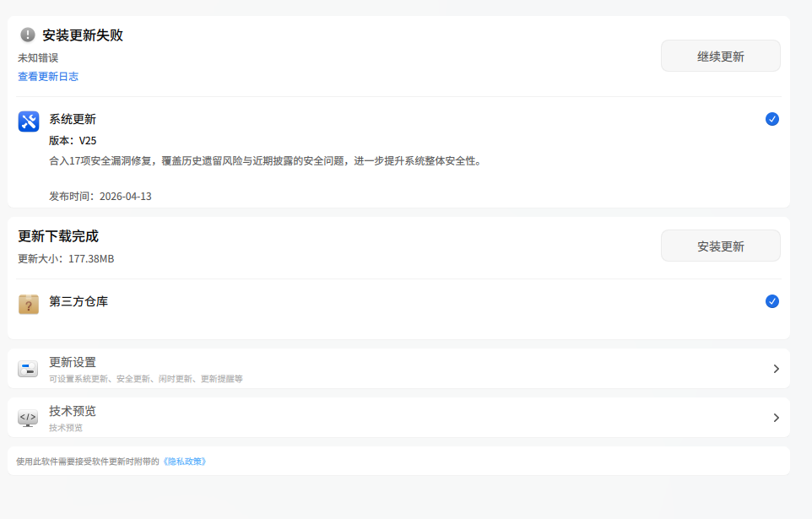Screen dimensions: 812x519
Task: Click the 安装更新失败 heading
Action: pyautogui.click(x=83, y=35)
